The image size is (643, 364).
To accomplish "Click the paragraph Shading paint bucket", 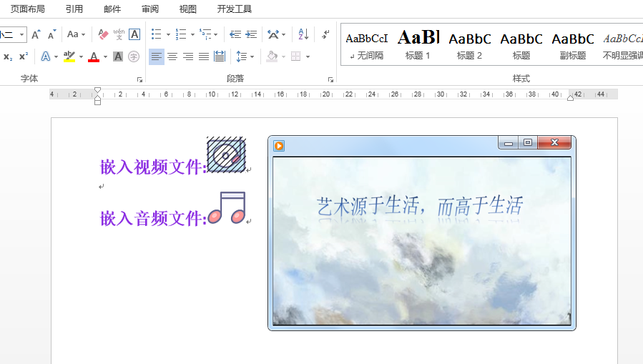I will (x=273, y=56).
